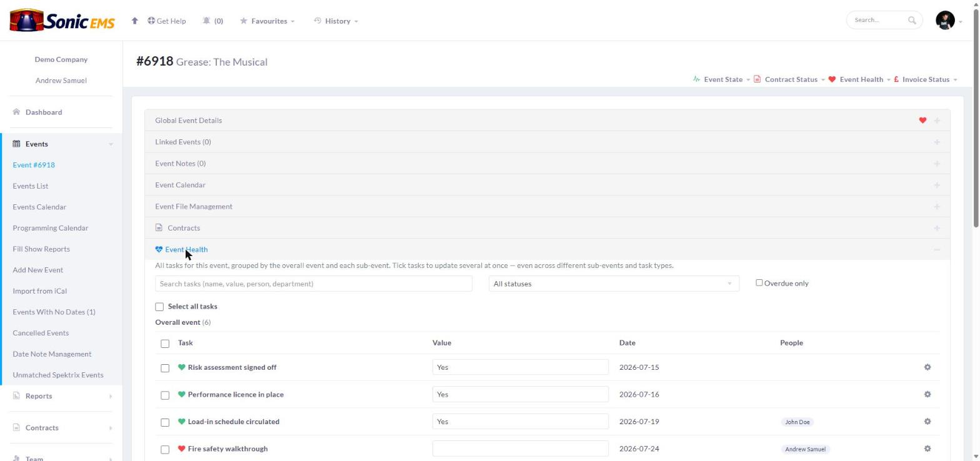Image resolution: width=980 pixels, height=461 pixels.
Task: Open the Programming Calendar link
Action: (51, 228)
